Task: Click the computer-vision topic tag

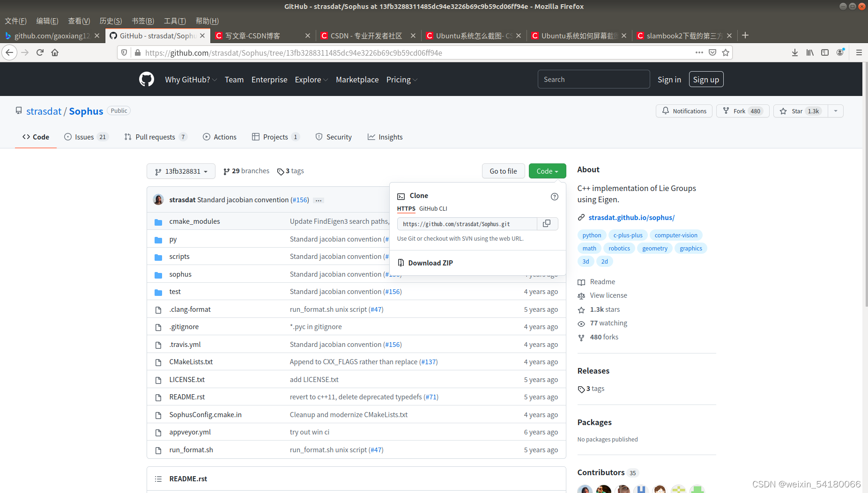Action: (675, 235)
